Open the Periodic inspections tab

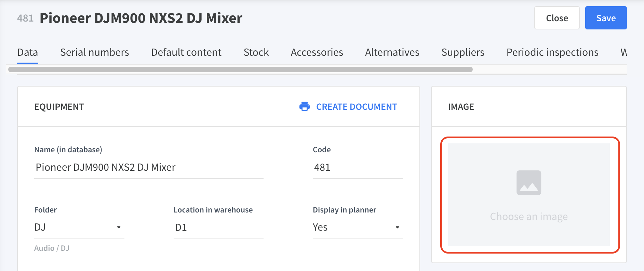point(552,52)
